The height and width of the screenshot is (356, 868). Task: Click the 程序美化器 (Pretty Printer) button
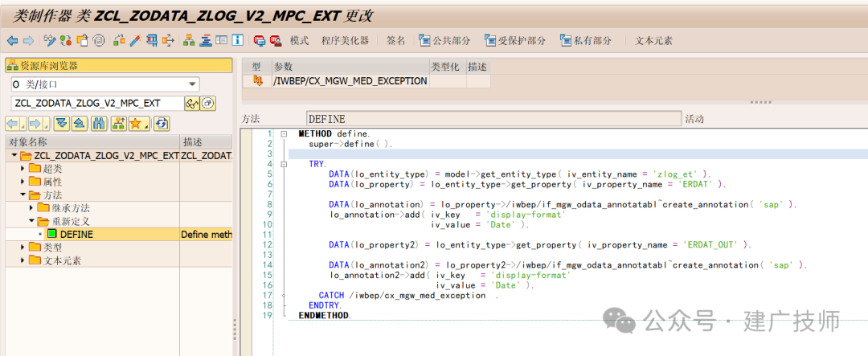(345, 40)
